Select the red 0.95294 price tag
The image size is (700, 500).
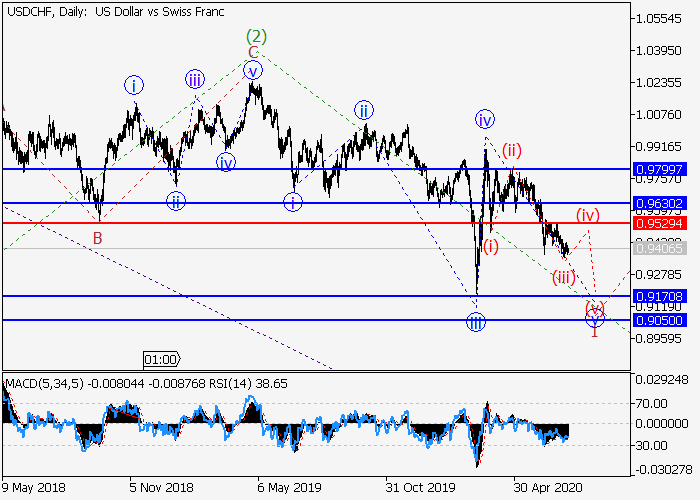[x=657, y=222]
